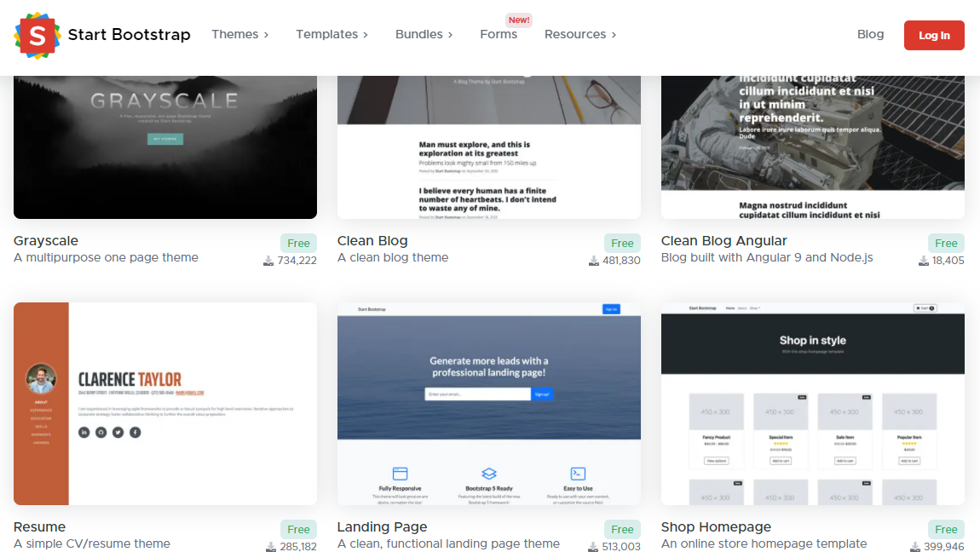Click the Free badge for Shop Homepage
The image size is (980, 552).
click(946, 530)
